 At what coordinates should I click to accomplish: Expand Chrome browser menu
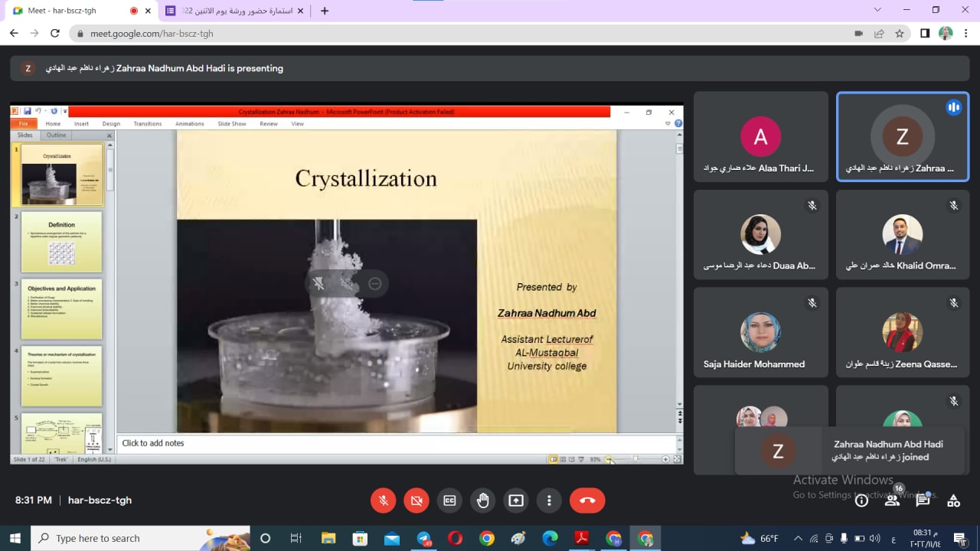(x=967, y=33)
